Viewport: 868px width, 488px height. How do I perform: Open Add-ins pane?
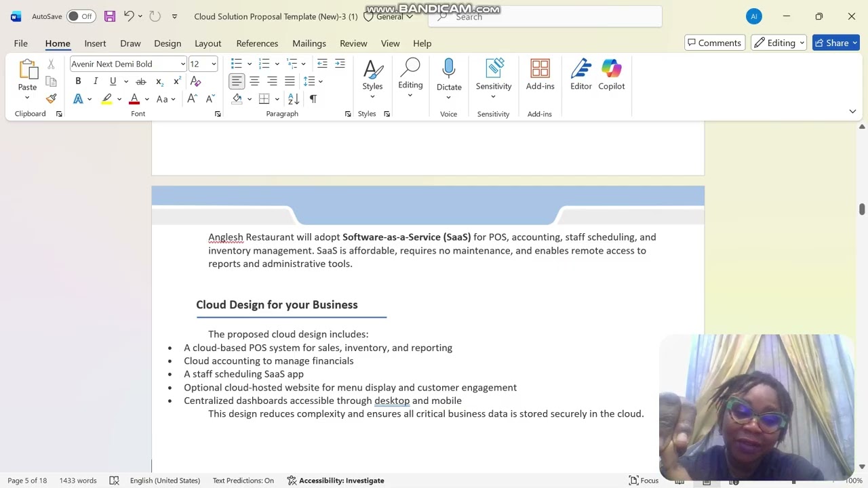click(540, 75)
